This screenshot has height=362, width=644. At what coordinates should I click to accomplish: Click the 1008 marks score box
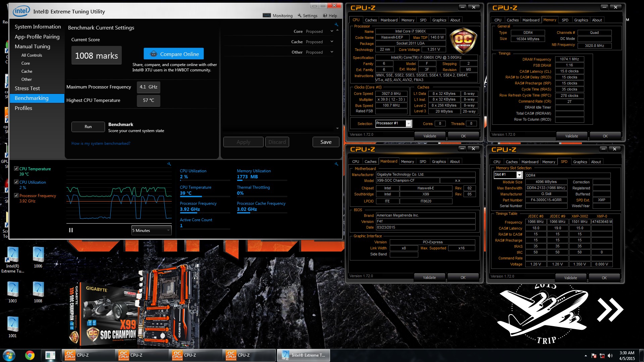(x=97, y=55)
